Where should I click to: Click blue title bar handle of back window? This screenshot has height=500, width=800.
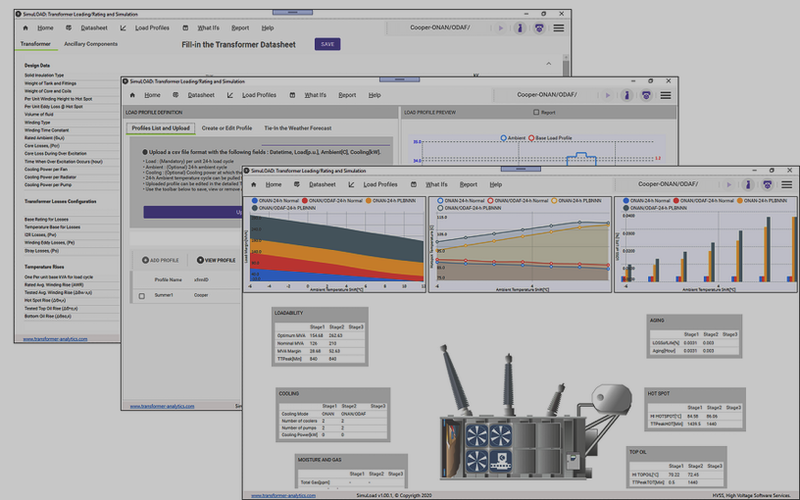tap(292, 12)
